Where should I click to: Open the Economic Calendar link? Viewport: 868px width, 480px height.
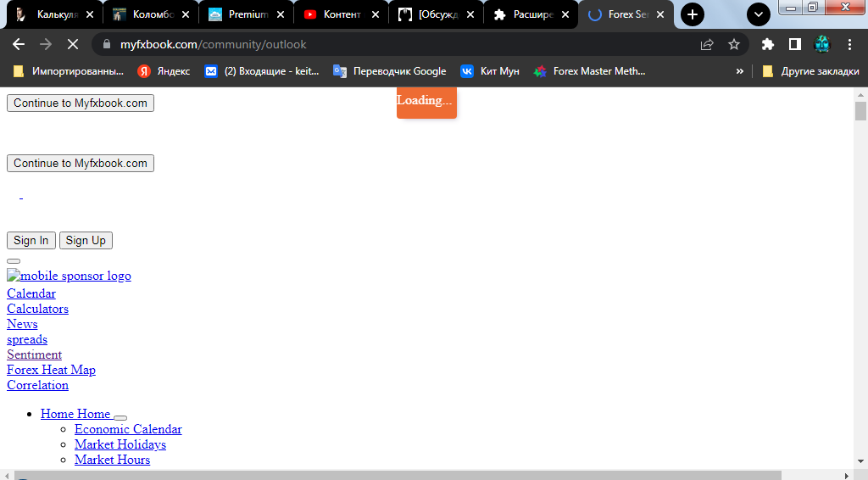(x=128, y=429)
